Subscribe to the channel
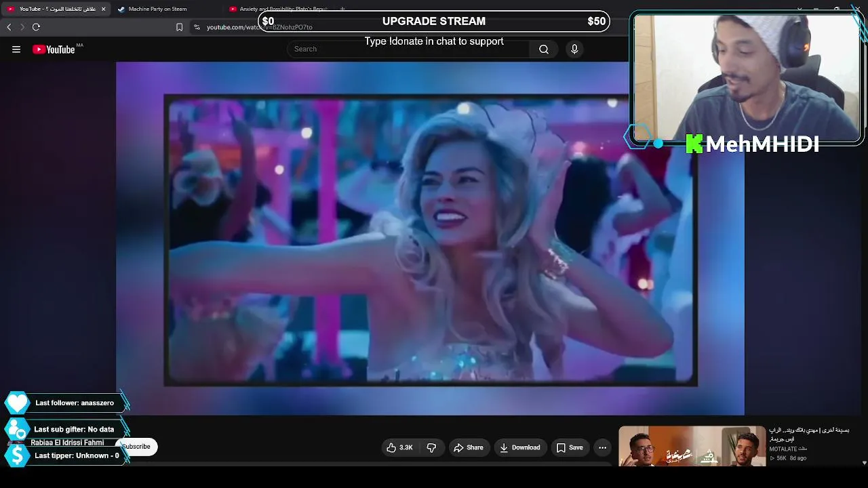868x488 pixels. tap(136, 447)
